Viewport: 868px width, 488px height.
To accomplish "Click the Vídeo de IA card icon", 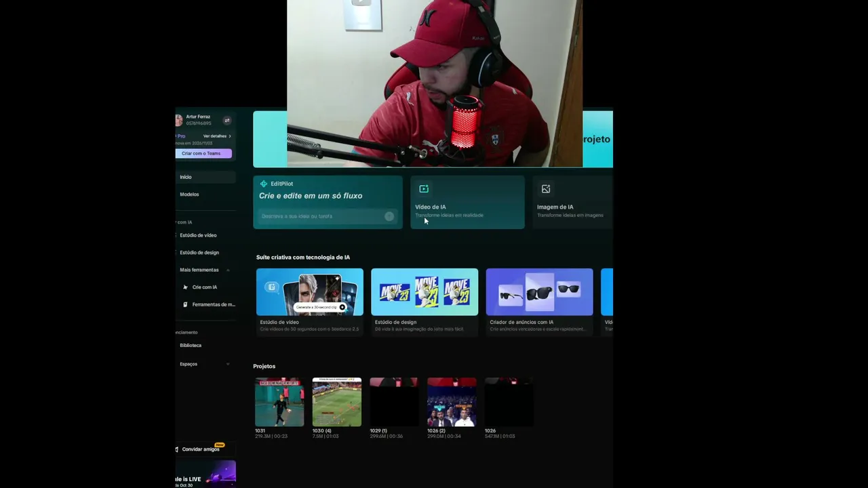I will [424, 189].
